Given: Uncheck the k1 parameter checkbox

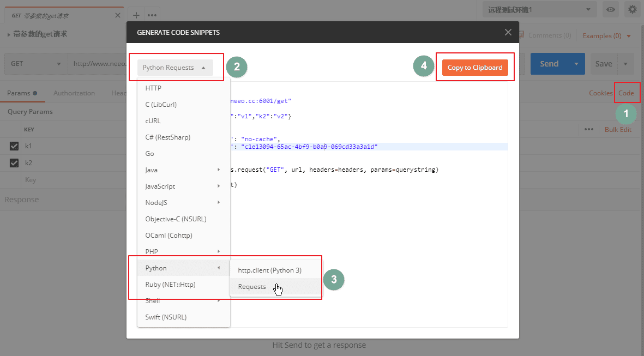Looking at the screenshot, I should pos(14,146).
